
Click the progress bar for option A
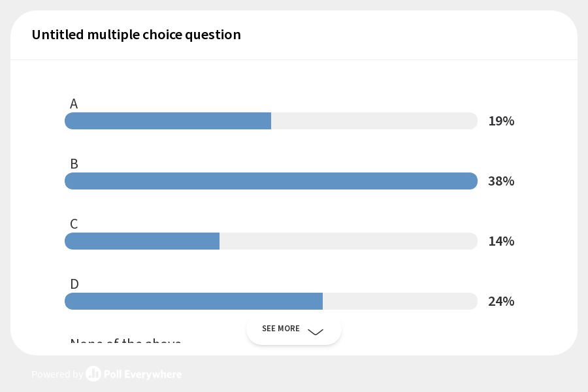click(271, 121)
